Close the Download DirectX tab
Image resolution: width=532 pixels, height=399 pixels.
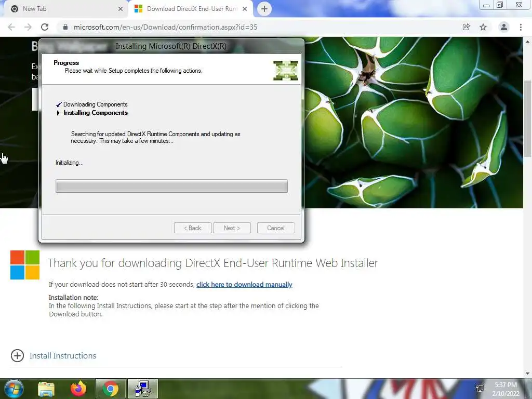click(245, 9)
